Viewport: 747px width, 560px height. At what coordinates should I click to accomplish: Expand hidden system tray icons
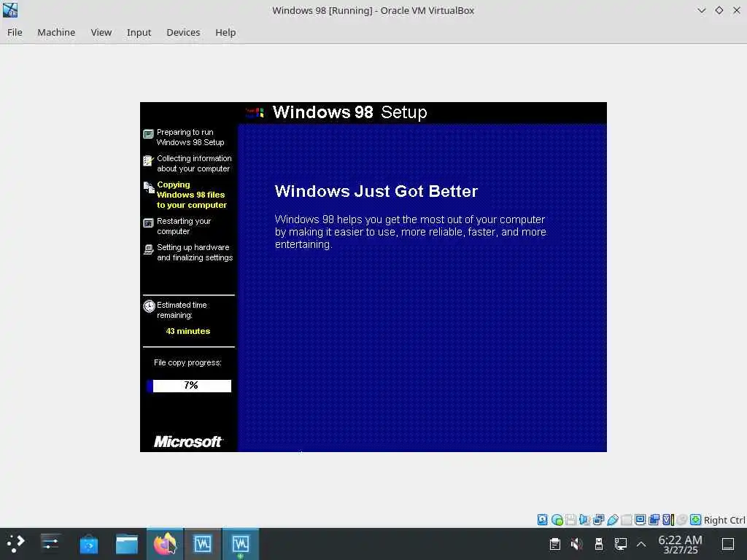(641, 544)
